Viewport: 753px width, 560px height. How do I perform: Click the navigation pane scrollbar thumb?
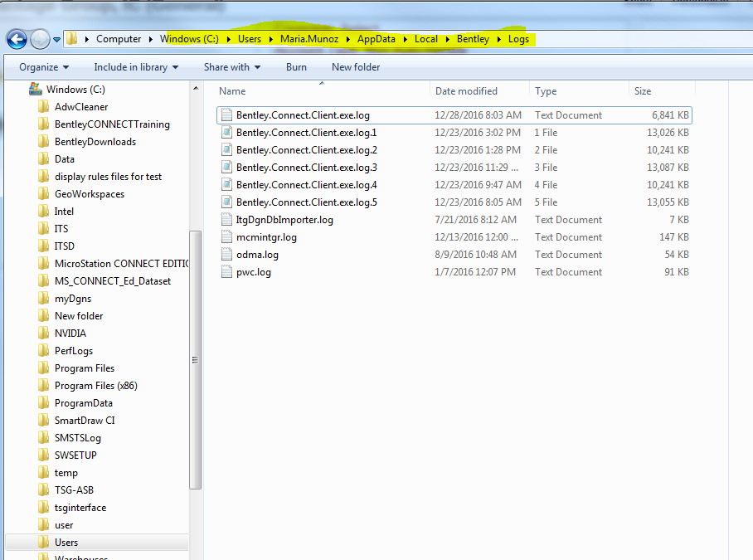click(x=196, y=360)
